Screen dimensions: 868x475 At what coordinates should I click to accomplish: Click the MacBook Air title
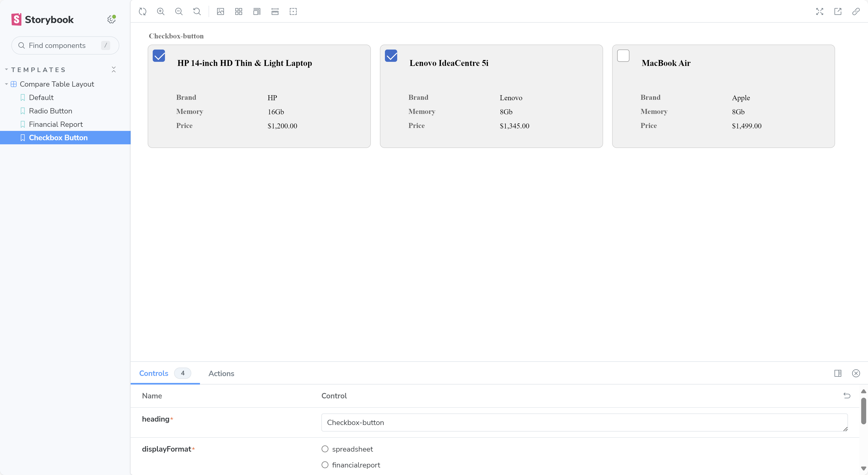tap(666, 63)
